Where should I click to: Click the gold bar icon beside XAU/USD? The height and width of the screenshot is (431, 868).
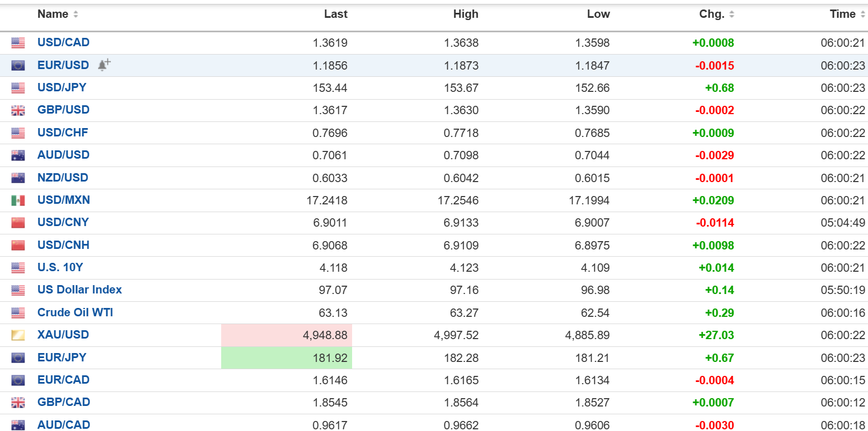tap(18, 335)
